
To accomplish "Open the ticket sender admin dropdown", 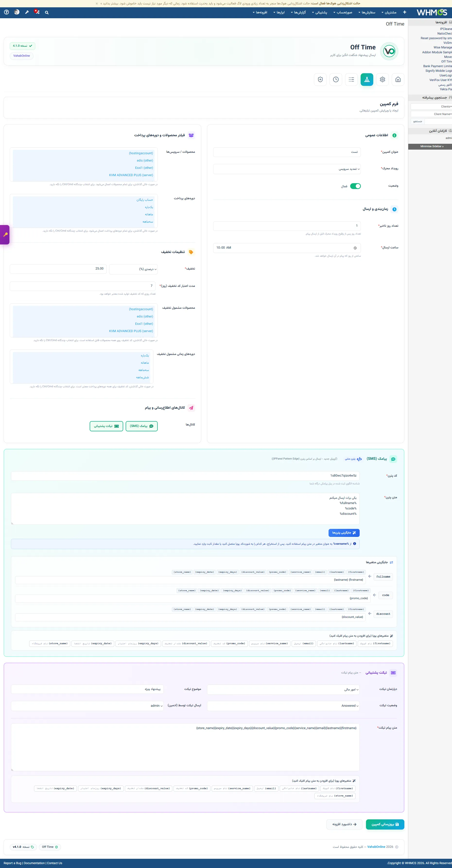I will click(x=87, y=706).
